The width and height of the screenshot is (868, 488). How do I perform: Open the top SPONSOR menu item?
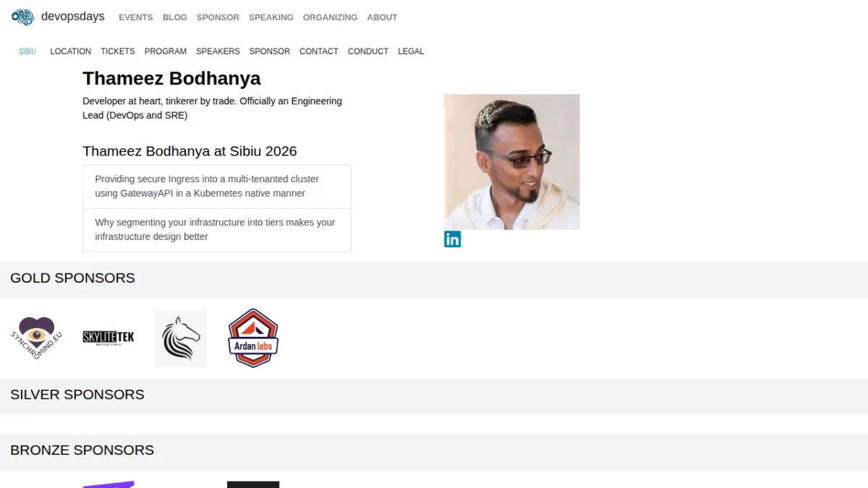pyautogui.click(x=218, y=17)
